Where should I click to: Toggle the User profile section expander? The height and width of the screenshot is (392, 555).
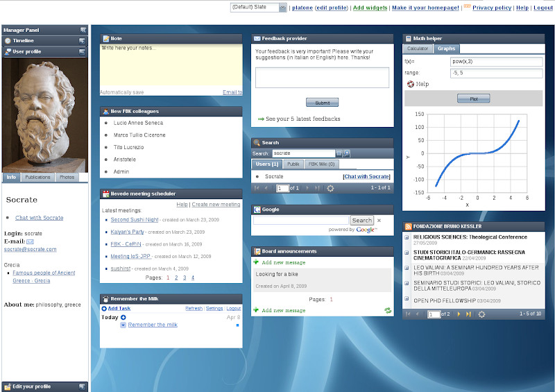(x=82, y=52)
